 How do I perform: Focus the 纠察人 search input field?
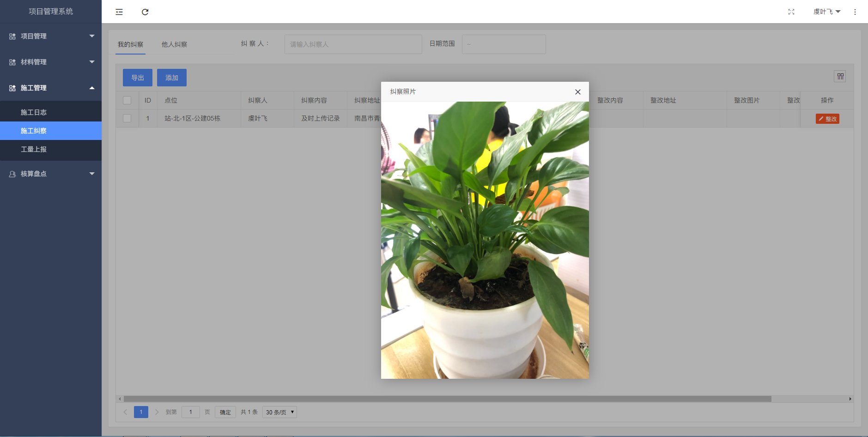pos(353,44)
